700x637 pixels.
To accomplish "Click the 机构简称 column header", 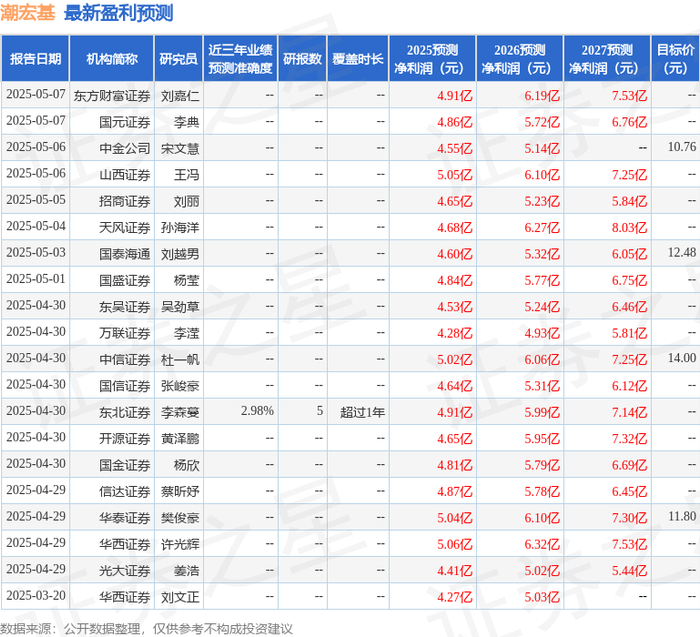I will tap(112, 59).
